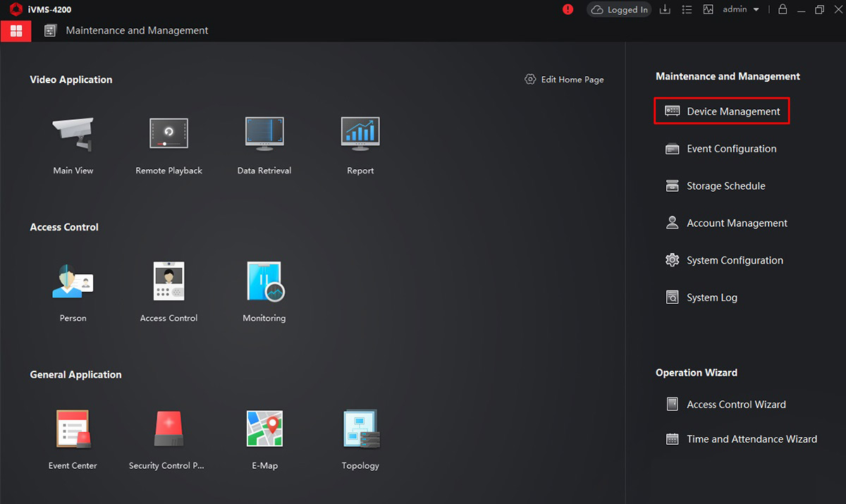
Task: Open the Data Retrieval module
Action: click(x=264, y=134)
